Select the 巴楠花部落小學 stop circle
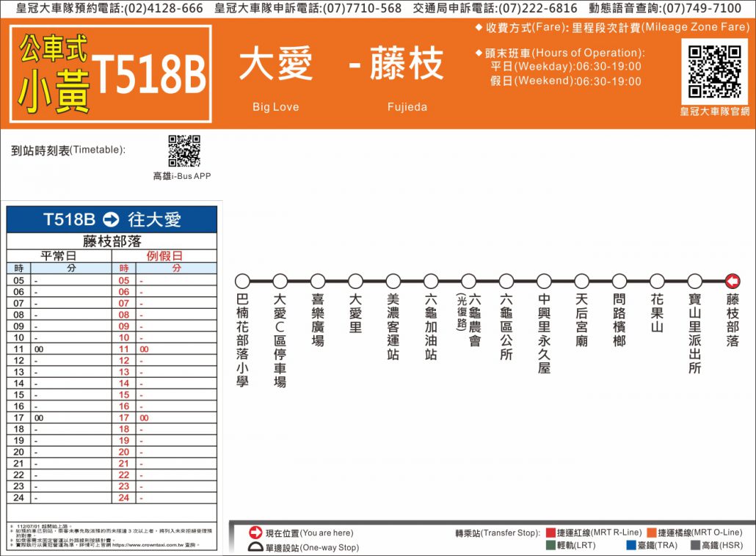Screen dimensions: 756x556 [x=242, y=281]
